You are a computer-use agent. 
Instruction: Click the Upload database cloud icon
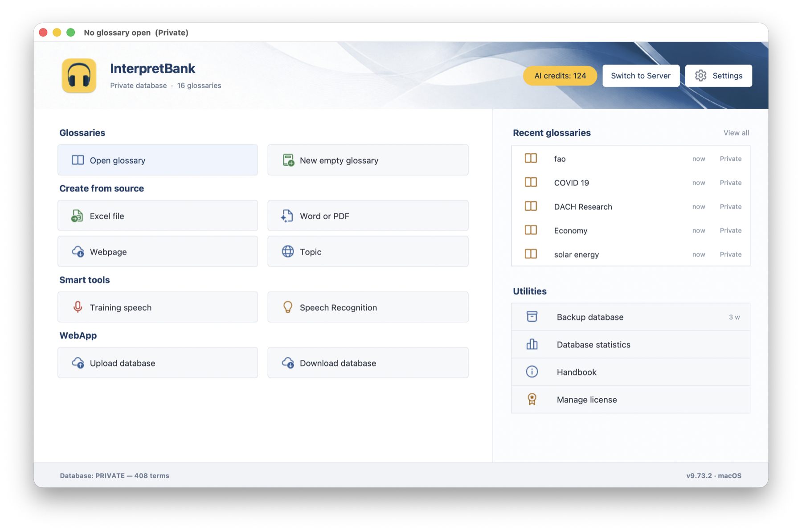pyautogui.click(x=78, y=363)
